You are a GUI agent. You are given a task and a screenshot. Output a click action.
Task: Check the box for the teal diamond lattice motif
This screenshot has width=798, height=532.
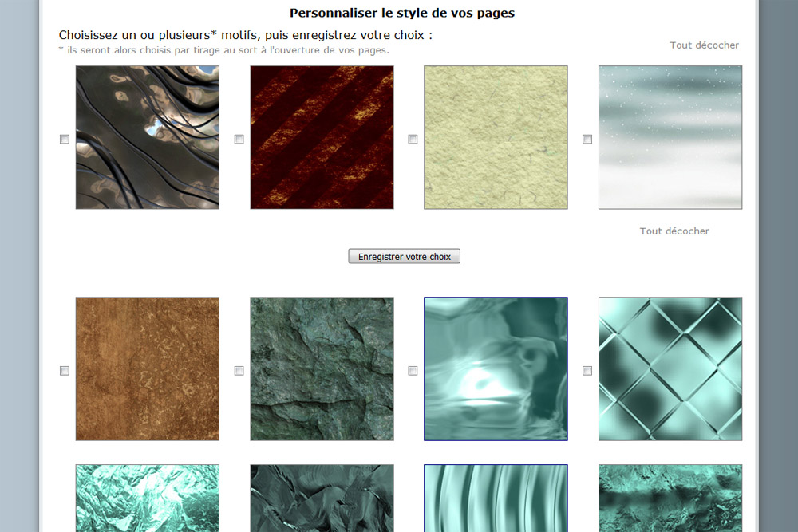tap(587, 371)
